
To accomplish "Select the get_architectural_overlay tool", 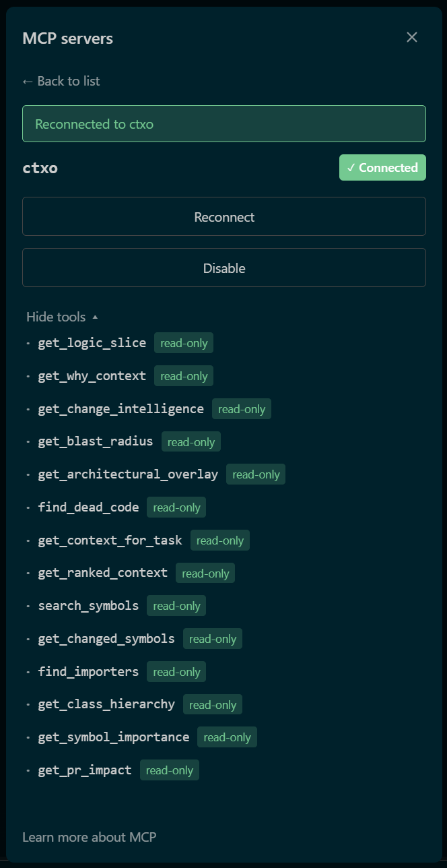I will (128, 474).
